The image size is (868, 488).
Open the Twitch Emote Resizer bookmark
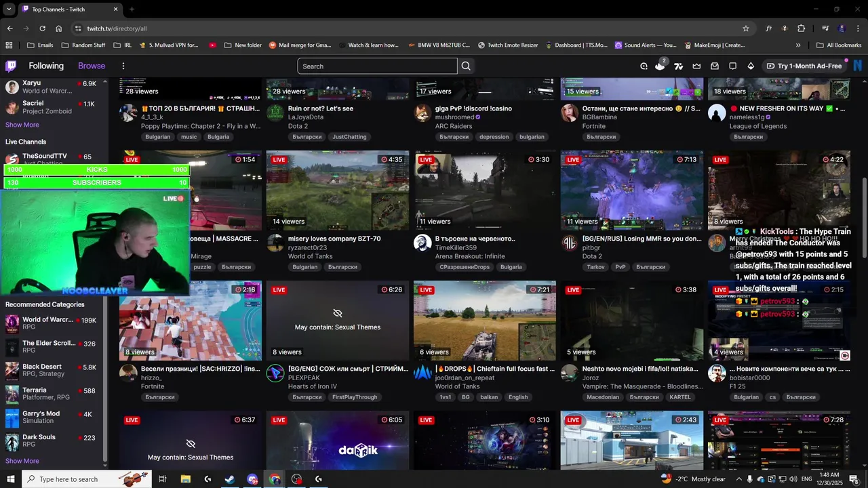tap(508, 45)
